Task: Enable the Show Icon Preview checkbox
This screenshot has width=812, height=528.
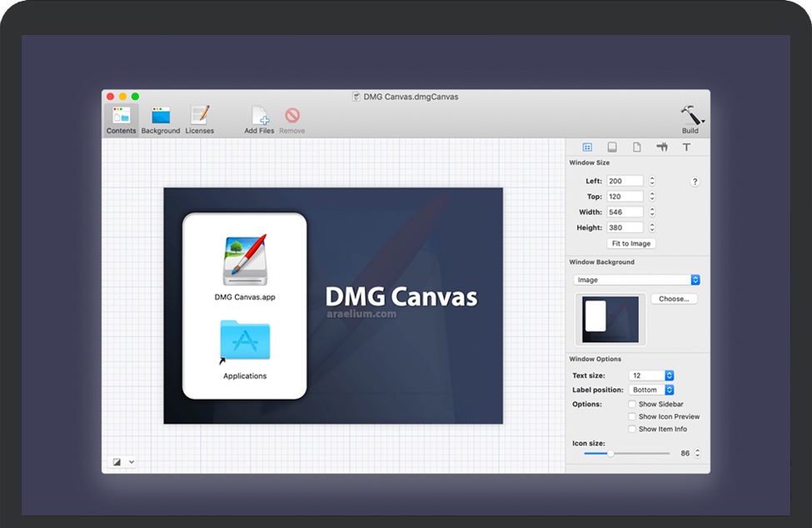Action: point(632,417)
